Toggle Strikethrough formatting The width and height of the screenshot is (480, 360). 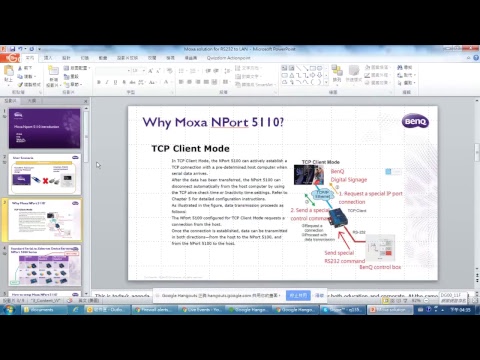coord(132,82)
